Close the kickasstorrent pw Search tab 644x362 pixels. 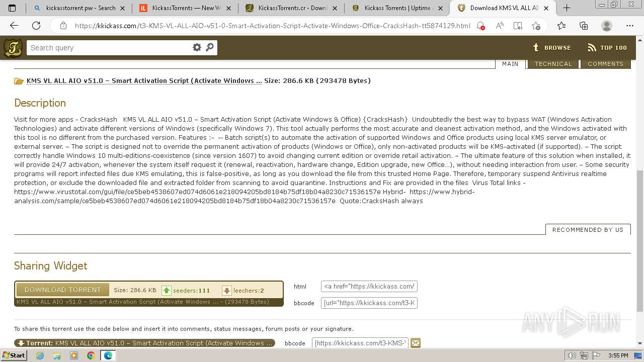123,8
